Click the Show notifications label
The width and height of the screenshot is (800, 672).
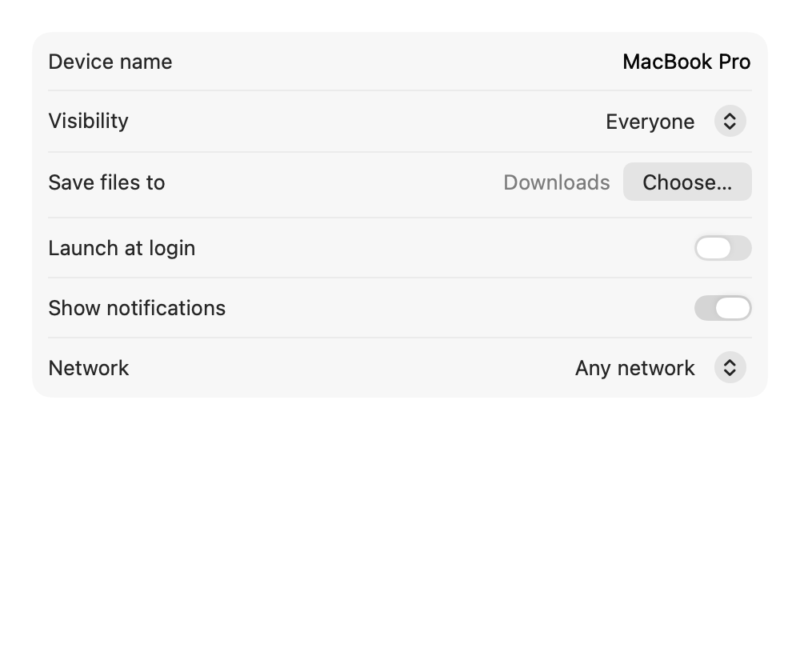[137, 308]
